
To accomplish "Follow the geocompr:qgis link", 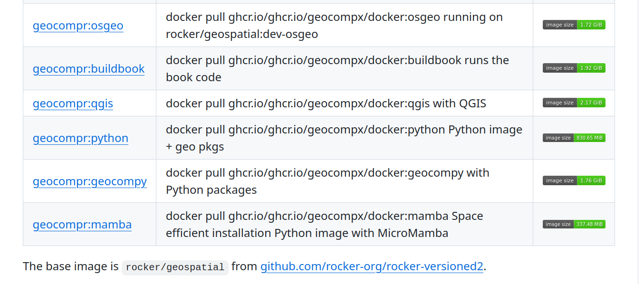I will [x=73, y=104].
